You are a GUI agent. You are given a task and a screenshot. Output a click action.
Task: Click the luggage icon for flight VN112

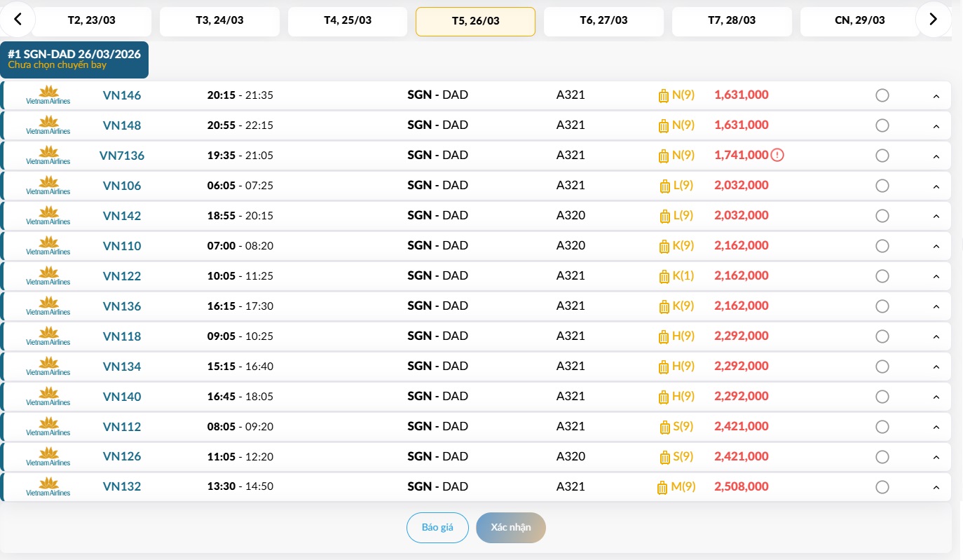(664, 428)
